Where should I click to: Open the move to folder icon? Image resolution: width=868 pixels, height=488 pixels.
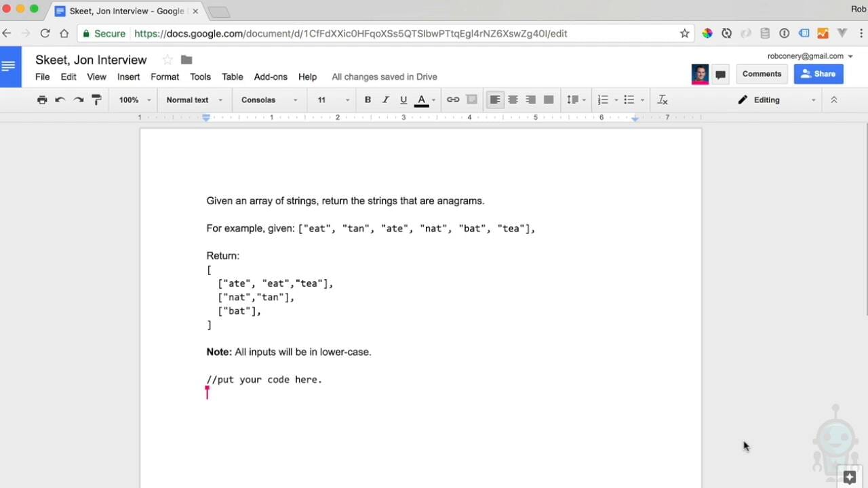[x=186, y=60]
